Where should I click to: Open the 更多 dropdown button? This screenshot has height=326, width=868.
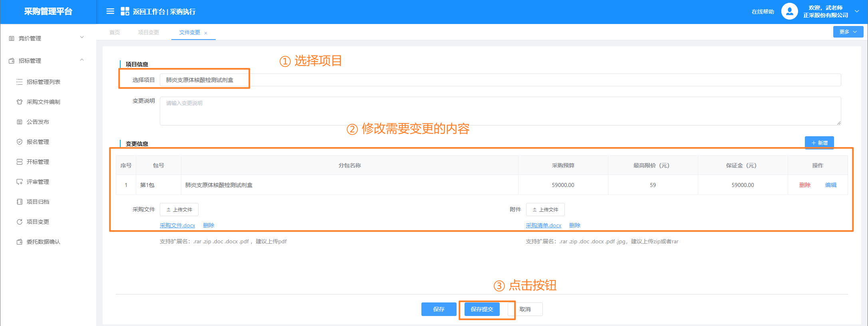[x=848, y=32]
